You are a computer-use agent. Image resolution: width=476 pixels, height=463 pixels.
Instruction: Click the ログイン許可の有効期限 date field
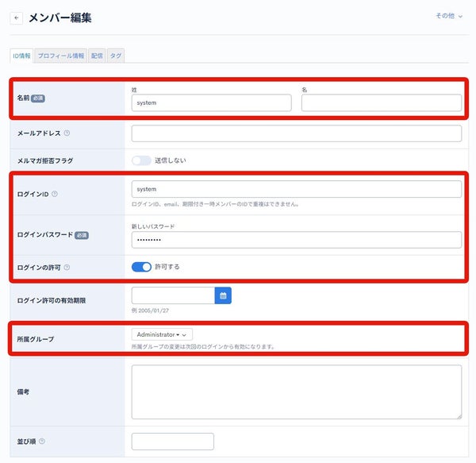pyautogui.click(x=173, y=295)
